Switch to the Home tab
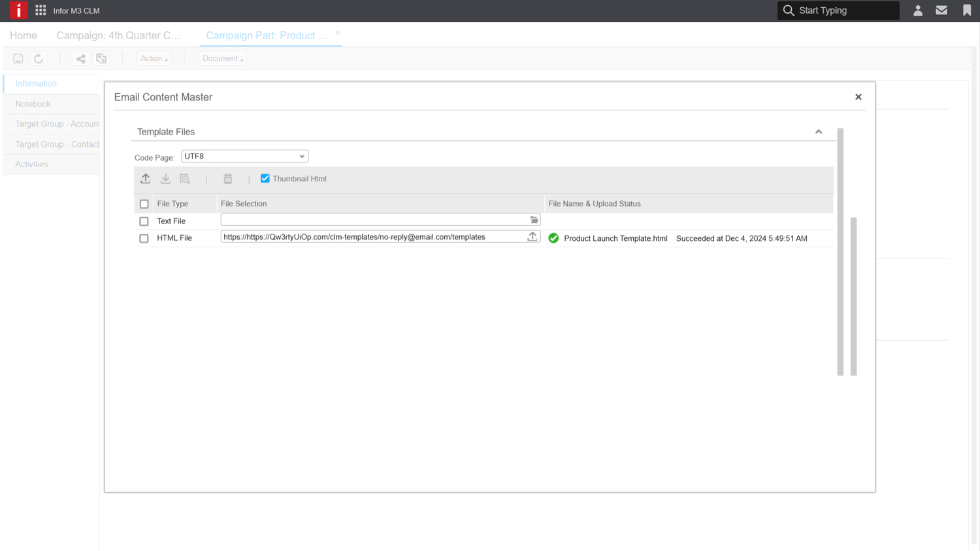980x551 pixels. (23, 35)
